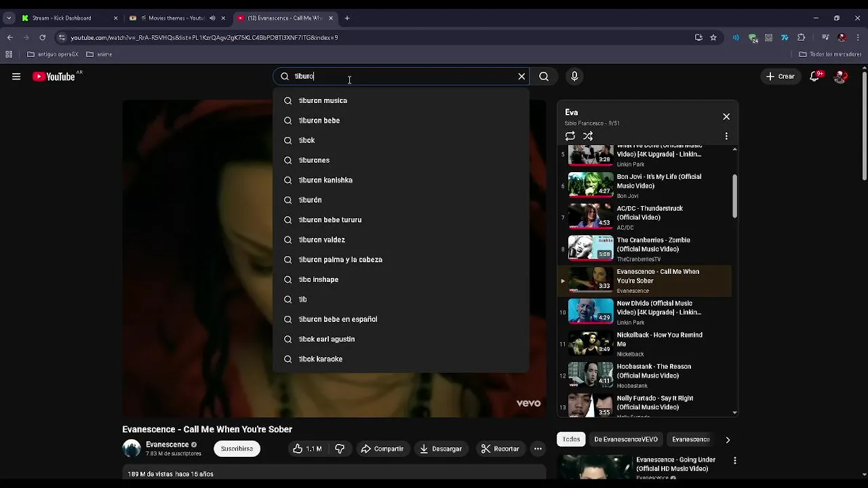This screenshot has width=868, height=488.
Task: Play Hoobastank The Reason playlist item
Action: [x=644, y=375]
